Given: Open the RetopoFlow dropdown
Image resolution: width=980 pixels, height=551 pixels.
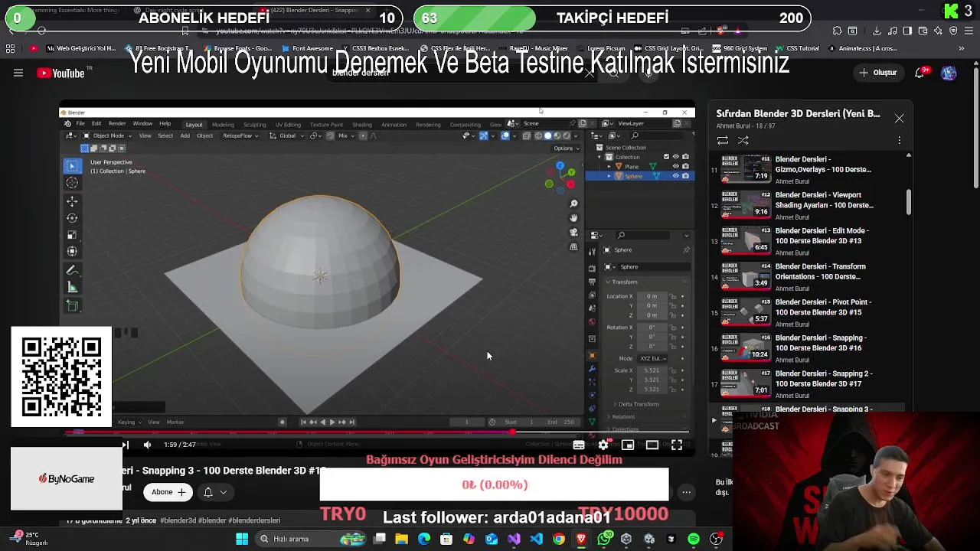Looking at the screenshot, I should (239, 135).
